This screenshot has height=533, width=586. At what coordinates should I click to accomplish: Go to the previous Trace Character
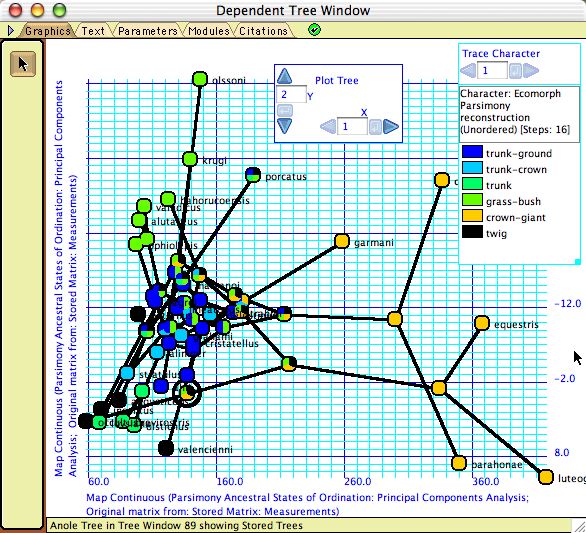[468, 70]
